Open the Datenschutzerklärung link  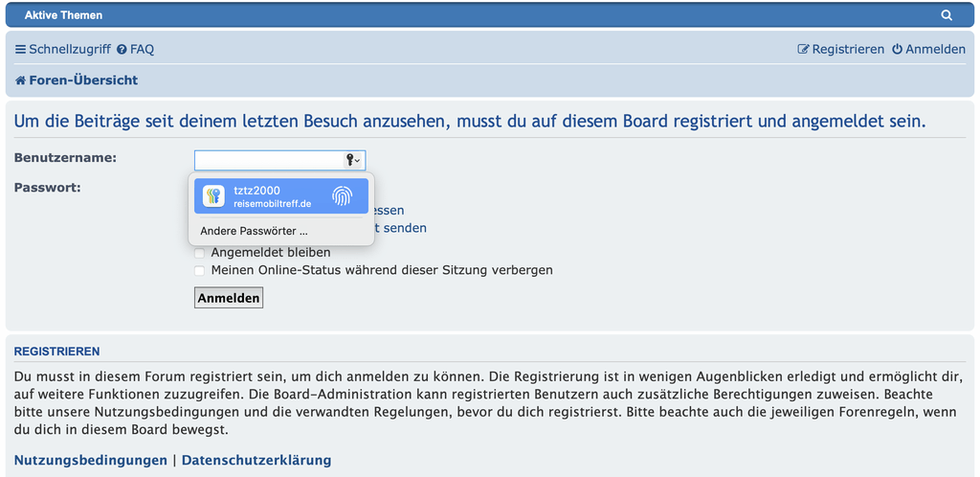pos(256,461)
